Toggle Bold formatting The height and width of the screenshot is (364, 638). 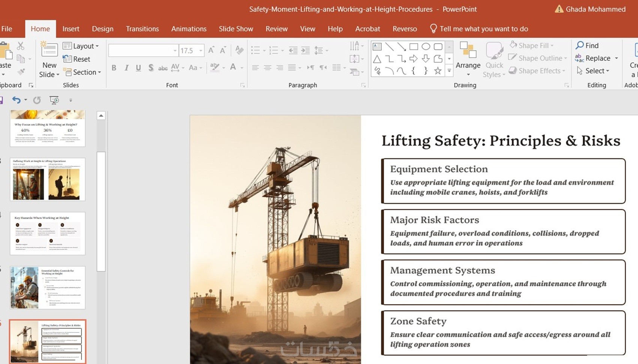(x=114, y=68)
